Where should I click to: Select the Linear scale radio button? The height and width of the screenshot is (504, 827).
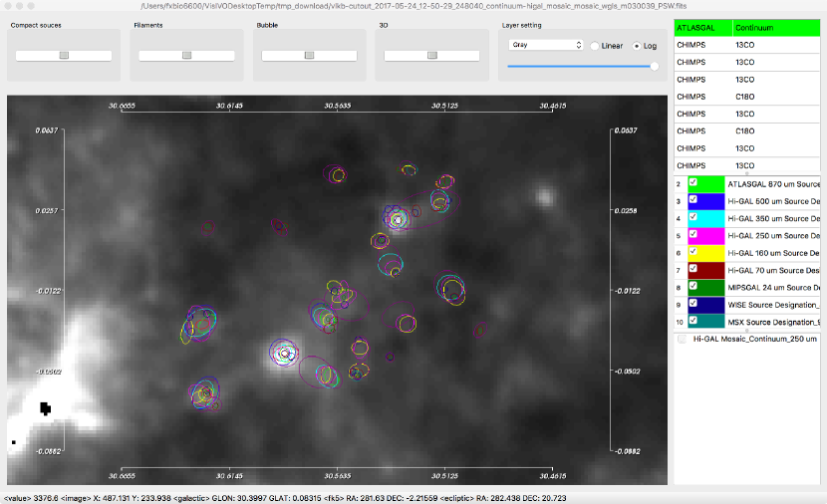tap(595, 46)
